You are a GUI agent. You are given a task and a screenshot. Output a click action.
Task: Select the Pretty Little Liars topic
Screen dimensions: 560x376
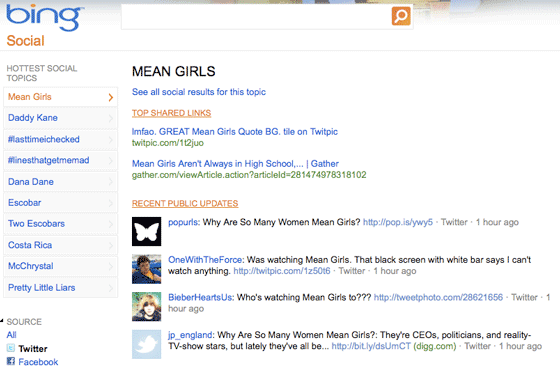[60, 288]
